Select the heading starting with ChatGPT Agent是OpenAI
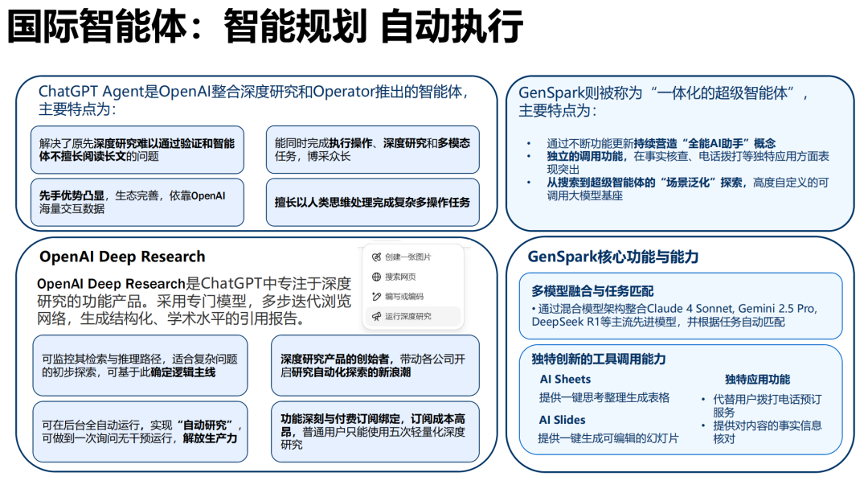Screen dimensions: 868x489 click(x=253, y=101)
